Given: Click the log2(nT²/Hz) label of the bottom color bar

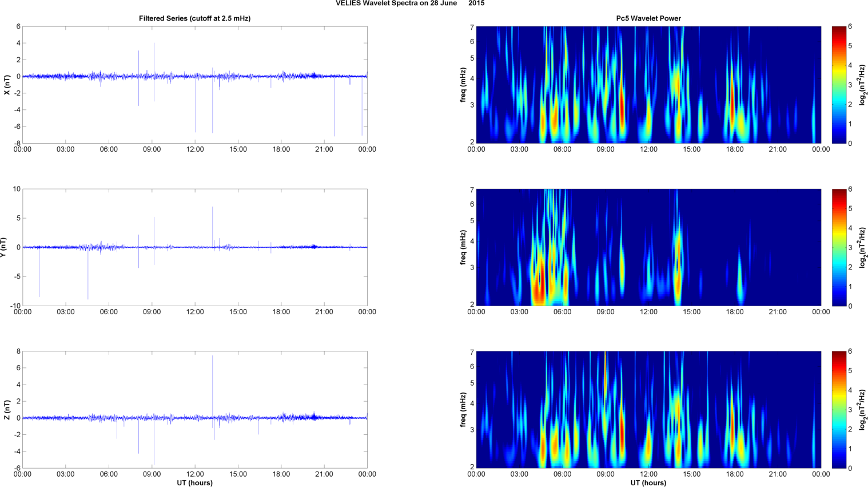Looking at the screenshot, I should (x=863, y=410).
